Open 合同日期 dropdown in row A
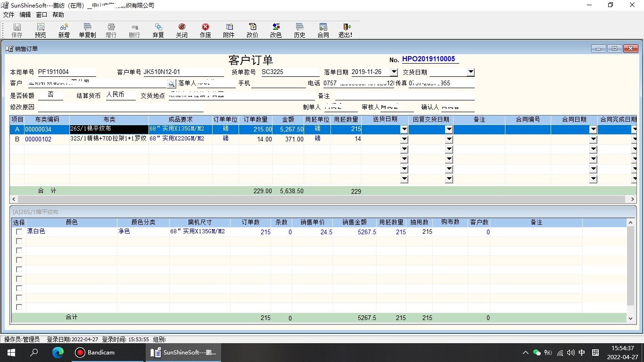The height and width of the screenshot is (362, 644). coord(593,129)
